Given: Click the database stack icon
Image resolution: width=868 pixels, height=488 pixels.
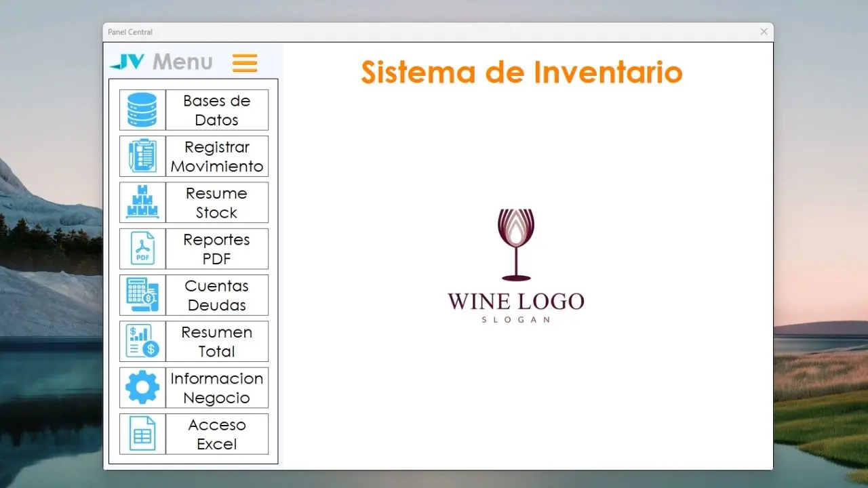Looking at the screenshot, I should click(x=142, y=110).
